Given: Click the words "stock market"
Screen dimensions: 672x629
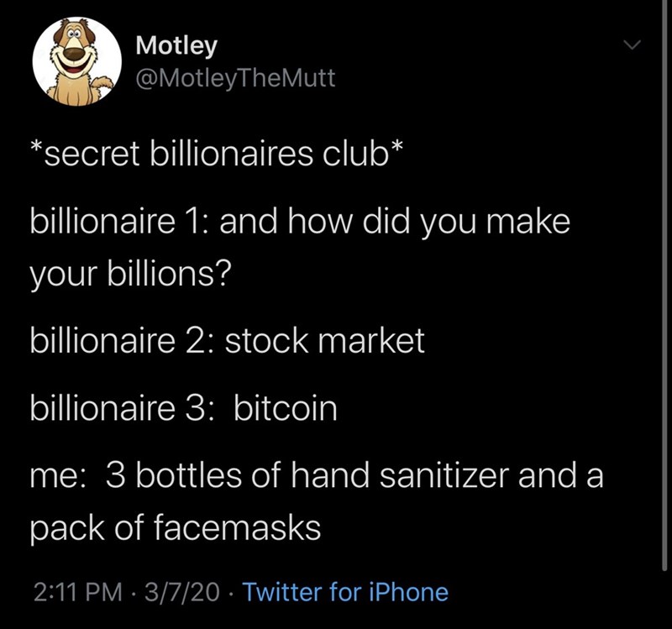Looking at the screenshot, I should tap(325, 343).
